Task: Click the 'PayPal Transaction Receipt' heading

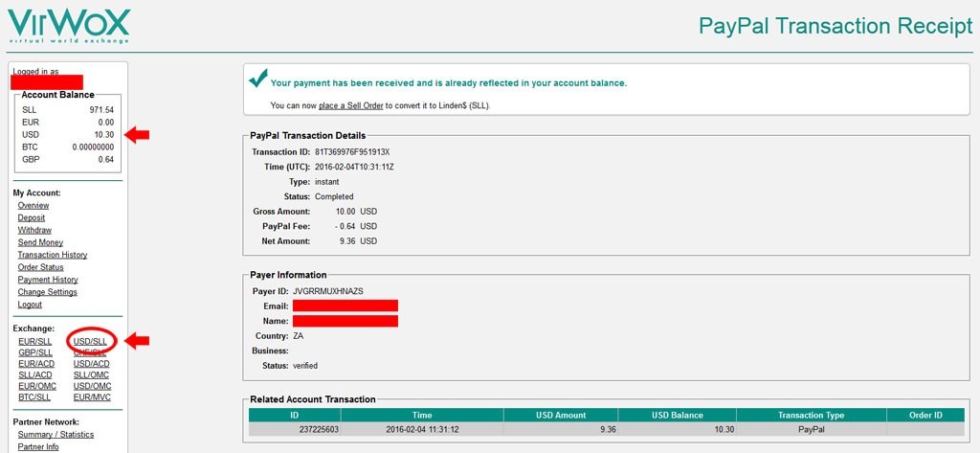Action: [835, 27]
